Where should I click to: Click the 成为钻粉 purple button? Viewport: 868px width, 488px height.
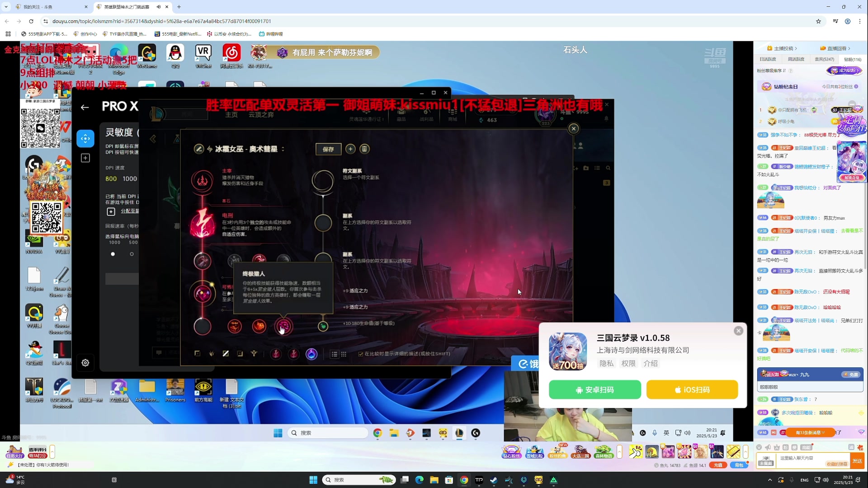point(844,70)
